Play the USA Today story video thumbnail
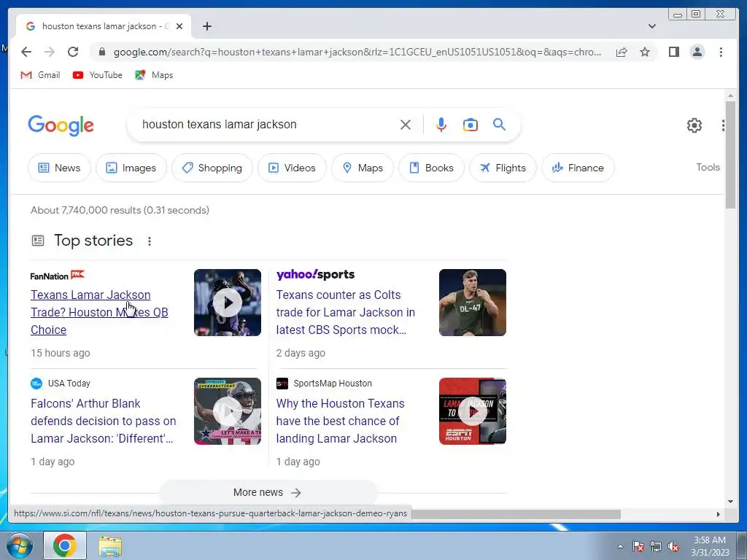This screenshot has height=560, width=747. 228,411
